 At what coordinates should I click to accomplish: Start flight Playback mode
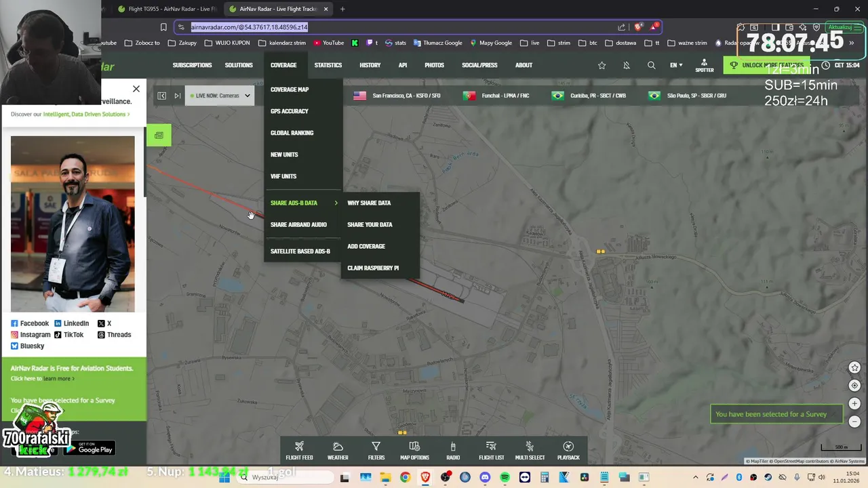coord(568,451)
